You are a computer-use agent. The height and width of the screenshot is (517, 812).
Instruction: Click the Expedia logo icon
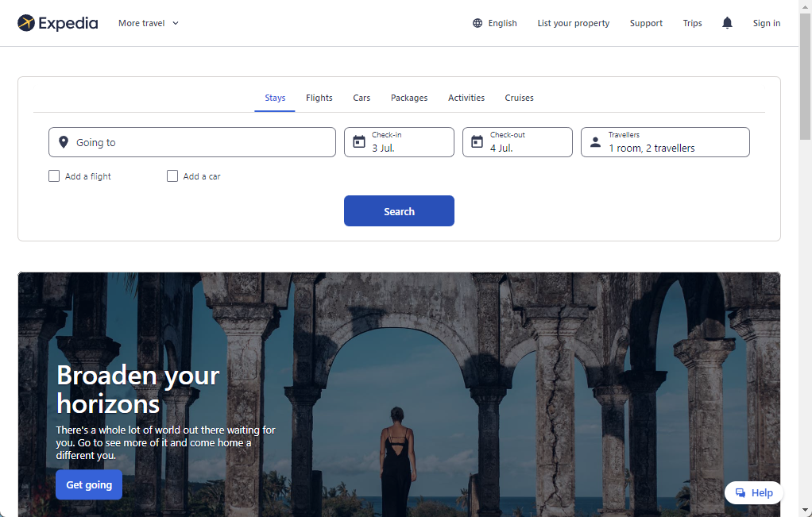26,23
